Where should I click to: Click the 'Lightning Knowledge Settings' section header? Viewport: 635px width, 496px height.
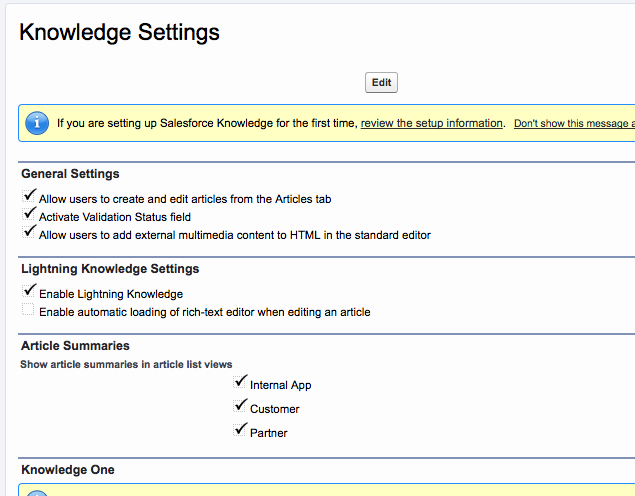click(110, 269)
